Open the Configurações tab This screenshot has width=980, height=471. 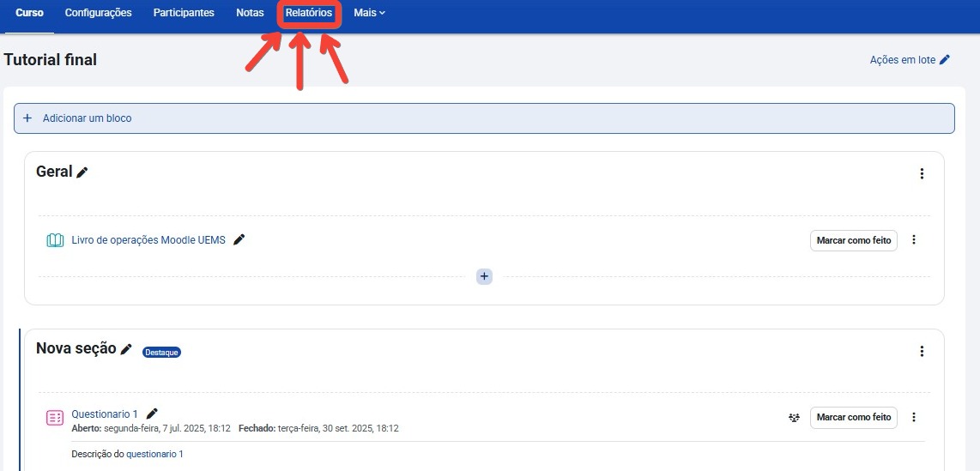pyautogui.click(x=98, y=13)
